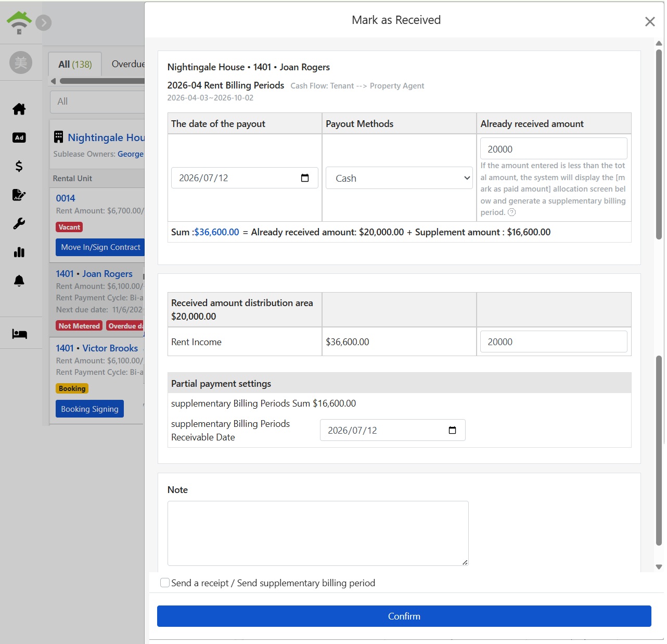The image size is (667, 644).
Task: Close the Mark as Received dialog
Action: point(650,21)
